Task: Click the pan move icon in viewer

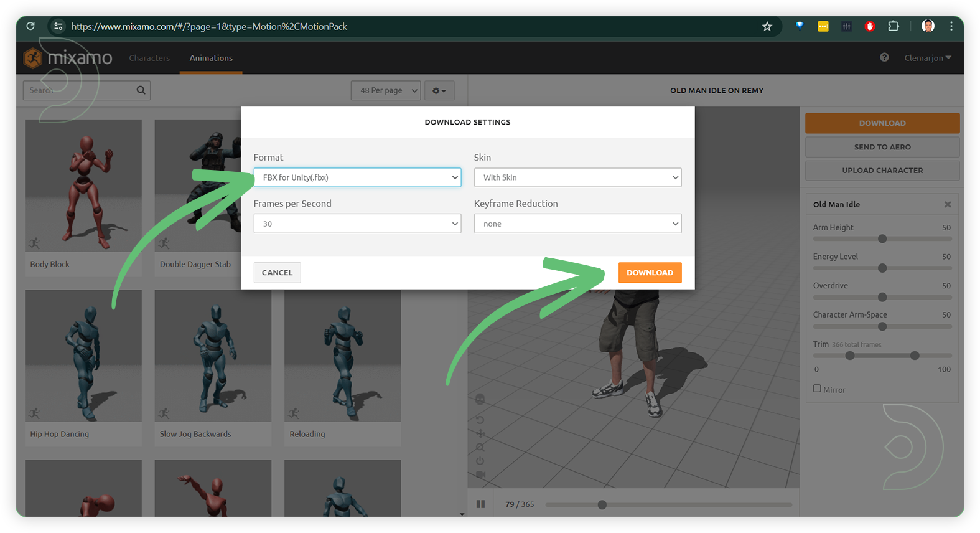Action: (x=480, y=433)
